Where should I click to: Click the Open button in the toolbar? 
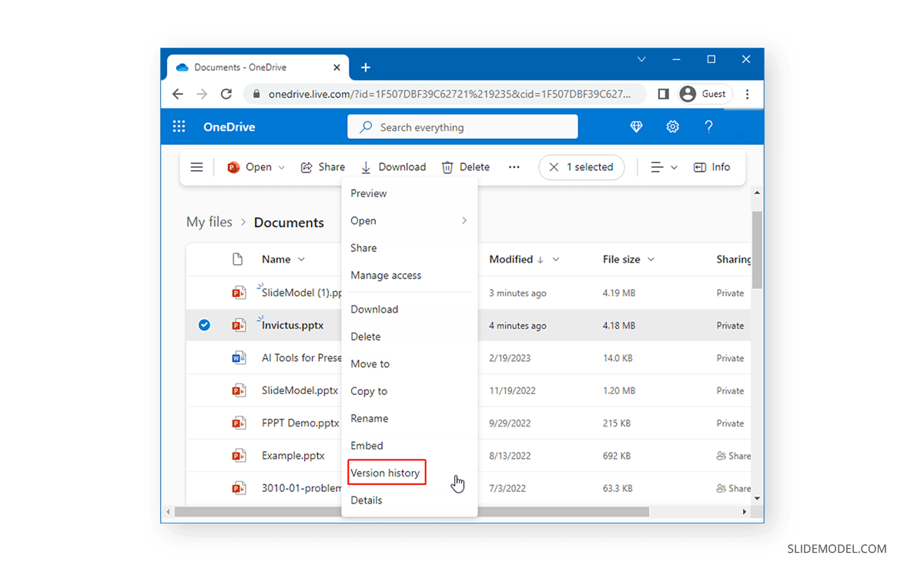point(249,167)
